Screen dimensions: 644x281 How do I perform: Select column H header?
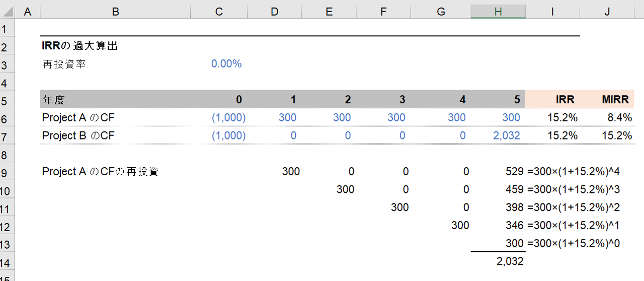coord(498,12)
